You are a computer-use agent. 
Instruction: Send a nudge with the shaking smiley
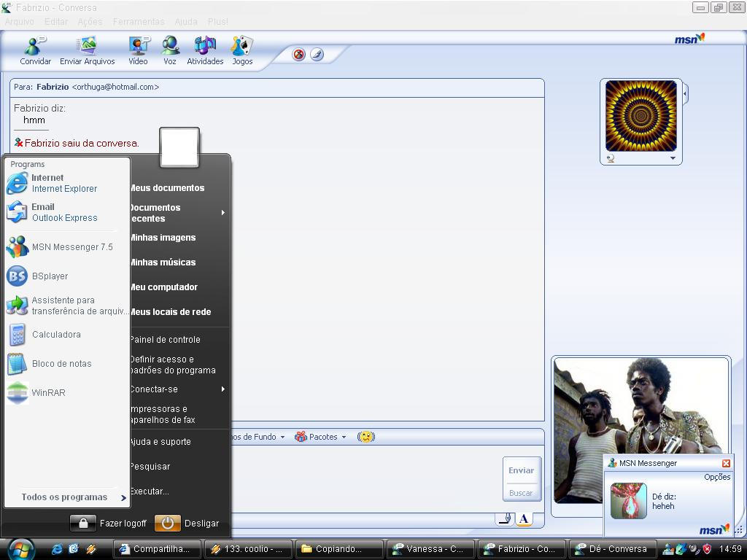[x=366, y=437]
